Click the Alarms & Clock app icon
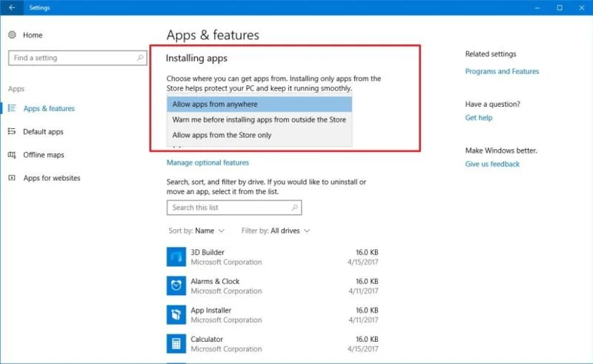The height and width of the screenshot is (364, 593). (x=176, y=285)
